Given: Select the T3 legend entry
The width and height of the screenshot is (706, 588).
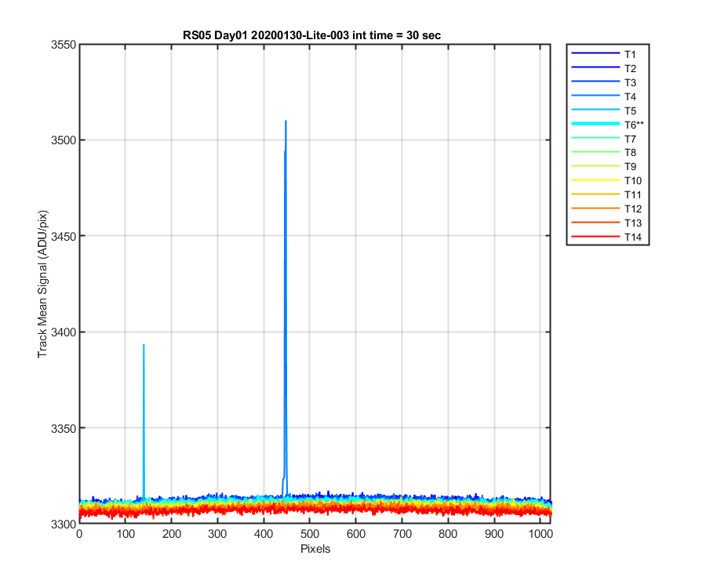Looking at the screenshot, I should pyautogui.click(x=603, y=82).
